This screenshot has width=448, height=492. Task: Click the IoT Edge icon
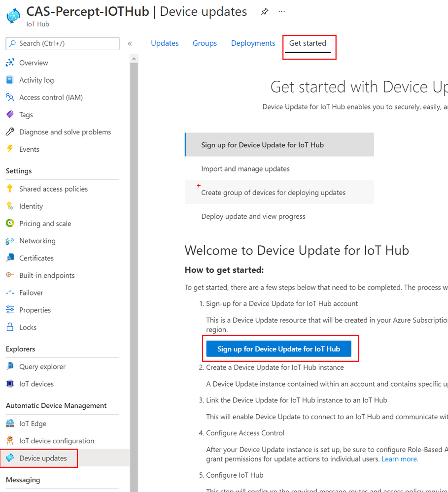10,423
